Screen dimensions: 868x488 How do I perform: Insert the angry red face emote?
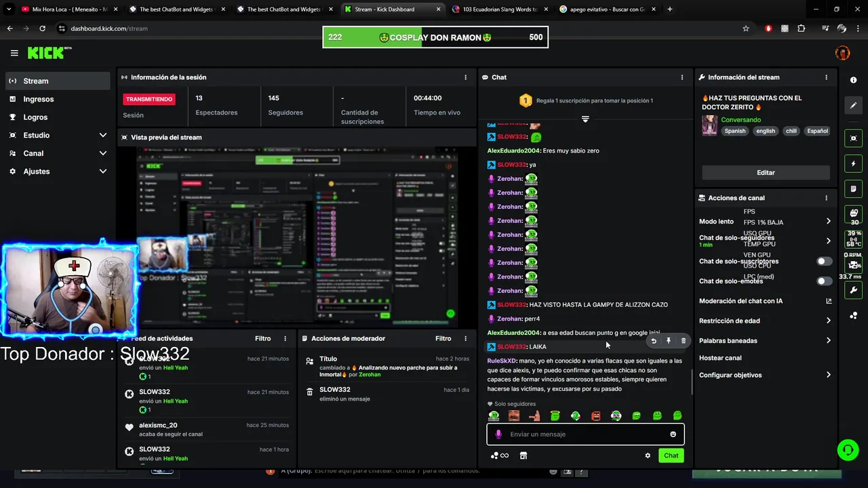pos(595,415)
